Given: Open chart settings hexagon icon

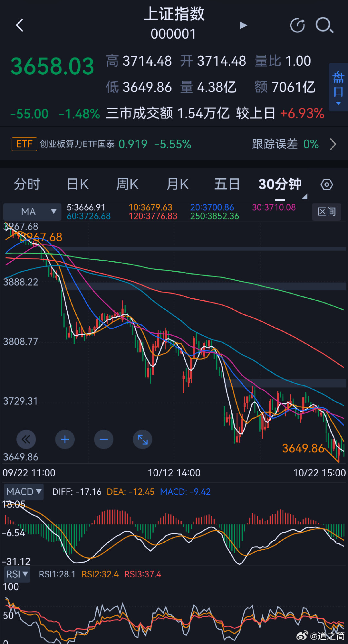Looking at the screenshot, I should 327,185.
